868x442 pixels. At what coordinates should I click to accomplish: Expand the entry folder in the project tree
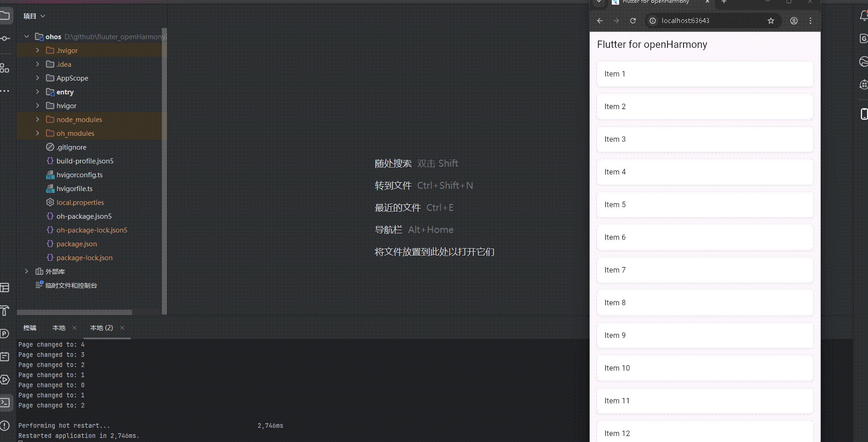[37, 92]
